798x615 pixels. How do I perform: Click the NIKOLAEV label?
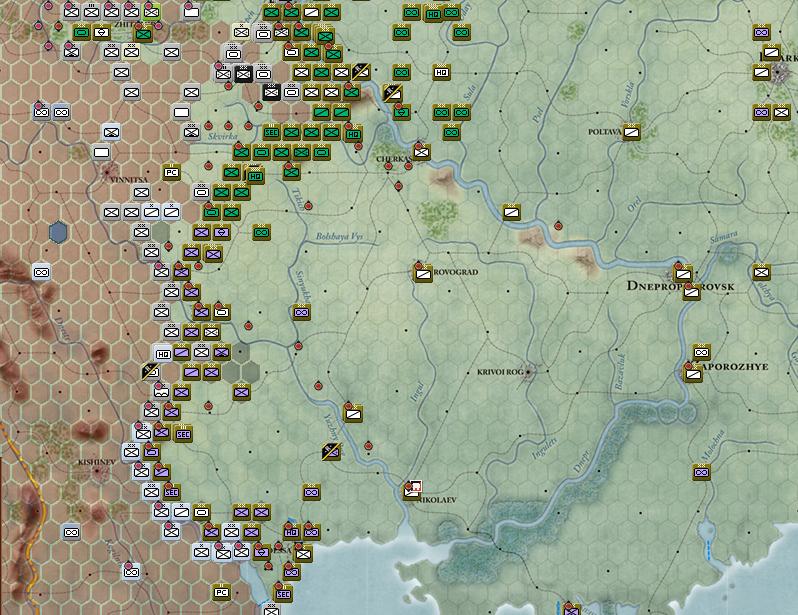[x=438, y=500]
